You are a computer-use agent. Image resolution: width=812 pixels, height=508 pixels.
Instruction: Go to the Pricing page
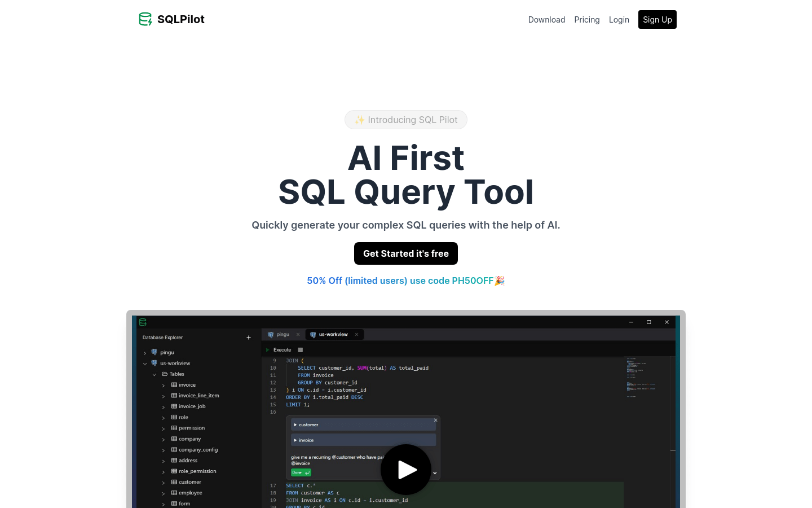pos(587,20)
